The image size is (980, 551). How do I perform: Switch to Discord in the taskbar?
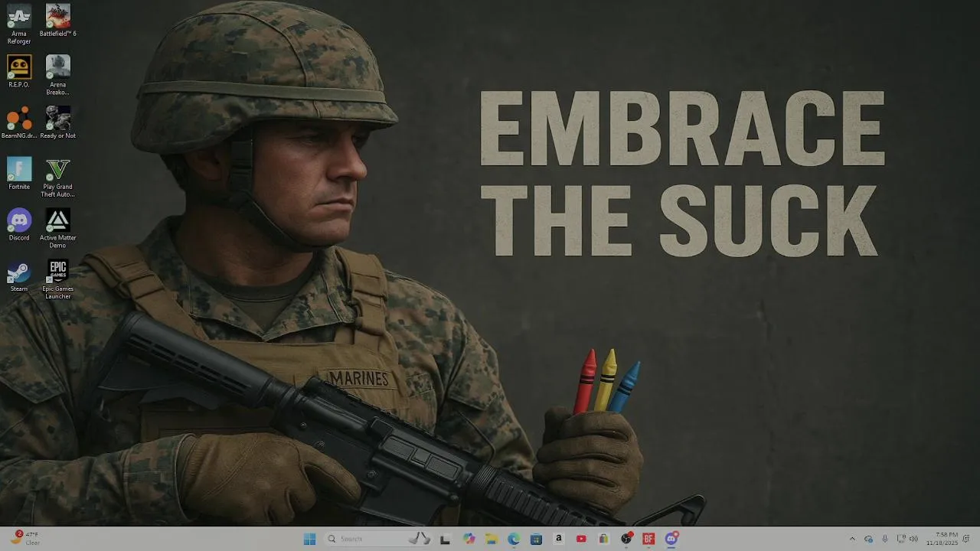(x=671, y=539)
